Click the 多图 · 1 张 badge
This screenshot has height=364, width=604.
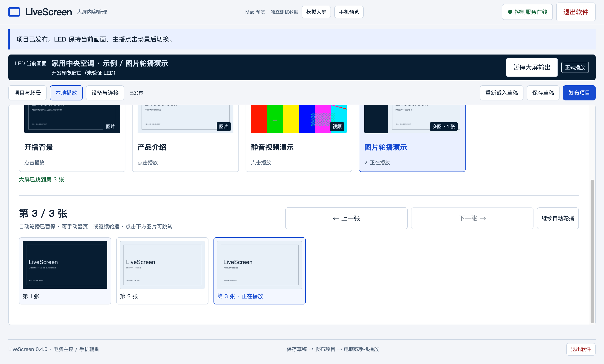(x=443, y=126)
